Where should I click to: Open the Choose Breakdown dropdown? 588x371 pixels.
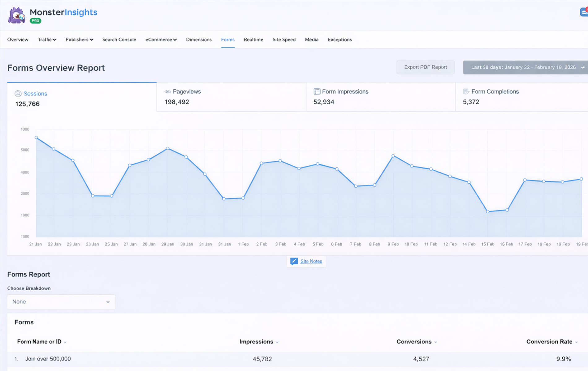coord(61,302)
